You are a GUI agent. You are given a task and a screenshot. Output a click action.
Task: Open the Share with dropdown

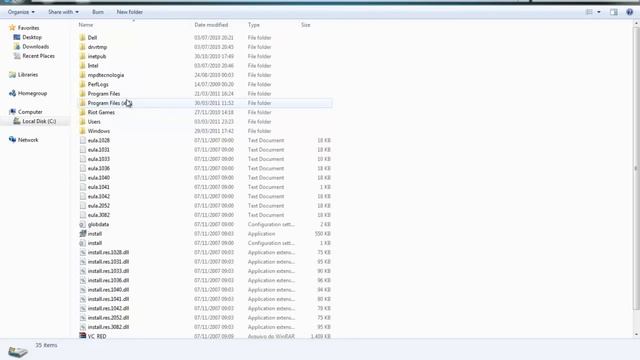(63, 12)
